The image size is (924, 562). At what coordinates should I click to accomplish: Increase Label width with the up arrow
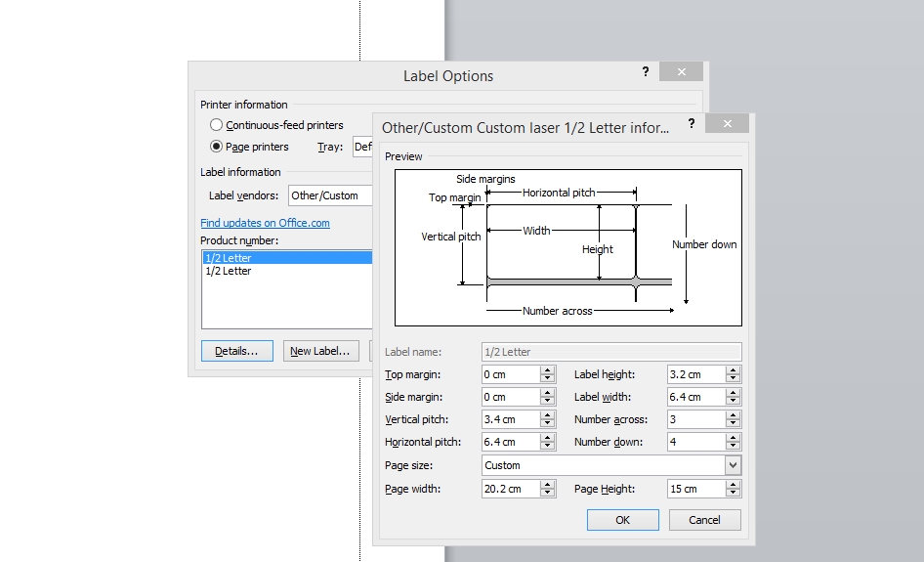tap(734, 393)
